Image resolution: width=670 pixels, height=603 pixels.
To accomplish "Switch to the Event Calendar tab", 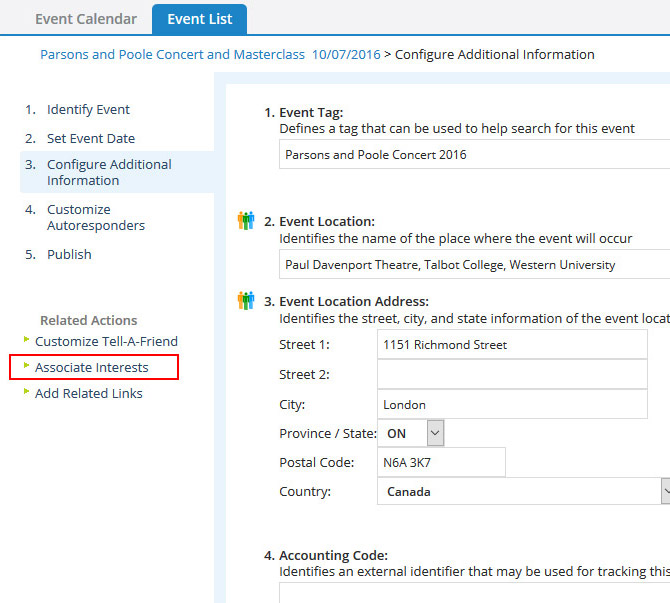I will click(86, 19).
